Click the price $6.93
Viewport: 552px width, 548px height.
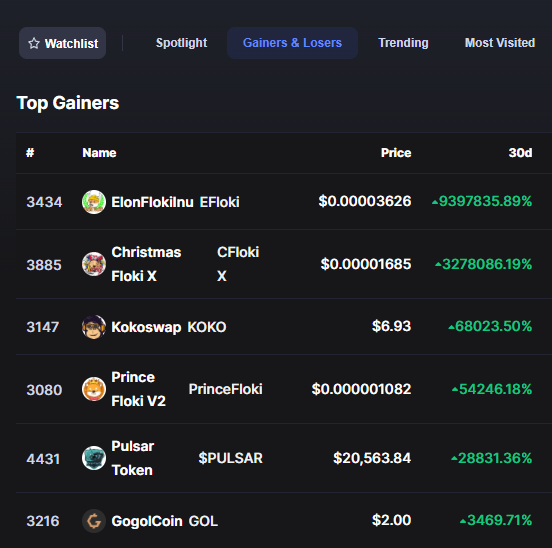tap(391, 326)
